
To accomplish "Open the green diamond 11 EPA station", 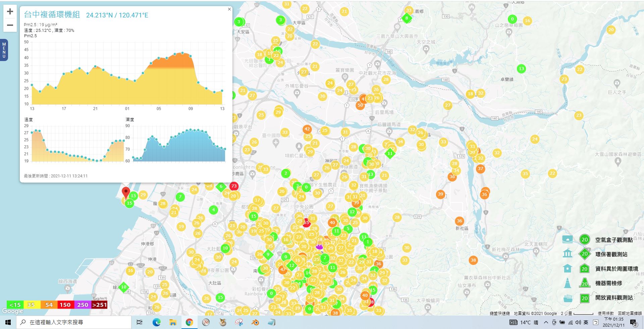I will pos(390,153).
